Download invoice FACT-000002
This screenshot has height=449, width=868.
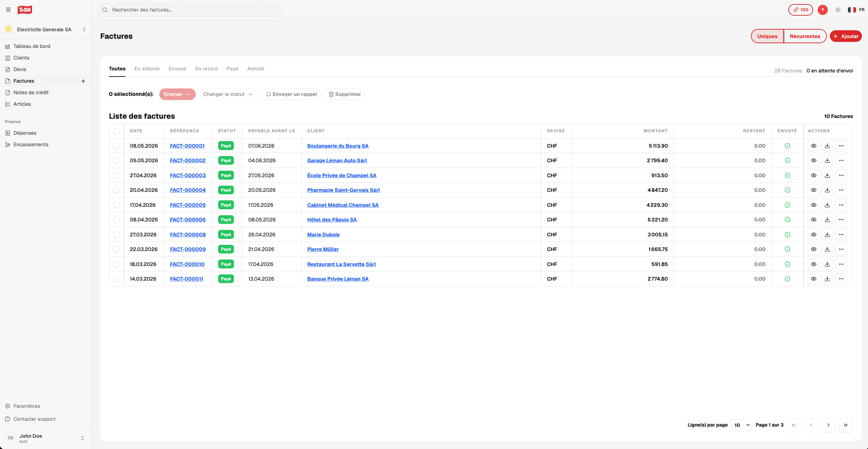coord(827,161)
